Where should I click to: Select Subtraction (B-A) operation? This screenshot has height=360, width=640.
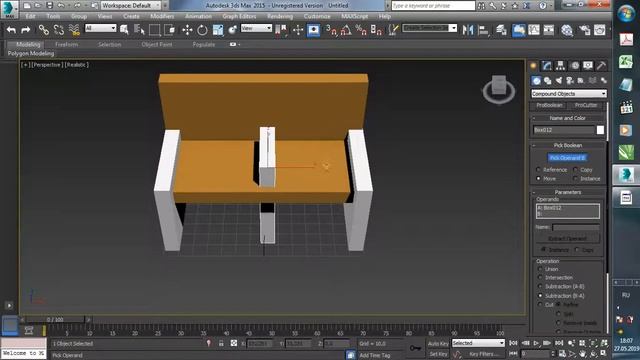(540, 296)
